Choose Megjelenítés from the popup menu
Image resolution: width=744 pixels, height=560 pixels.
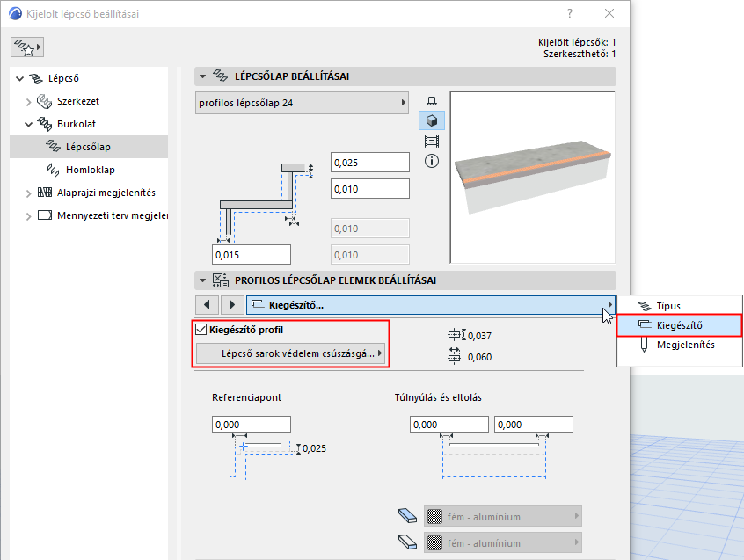point(680,345)
